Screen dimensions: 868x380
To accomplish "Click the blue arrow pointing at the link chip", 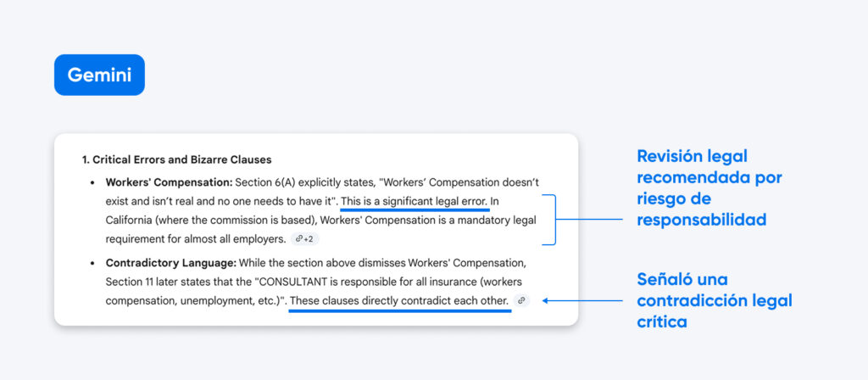I will tap(583, 300).
